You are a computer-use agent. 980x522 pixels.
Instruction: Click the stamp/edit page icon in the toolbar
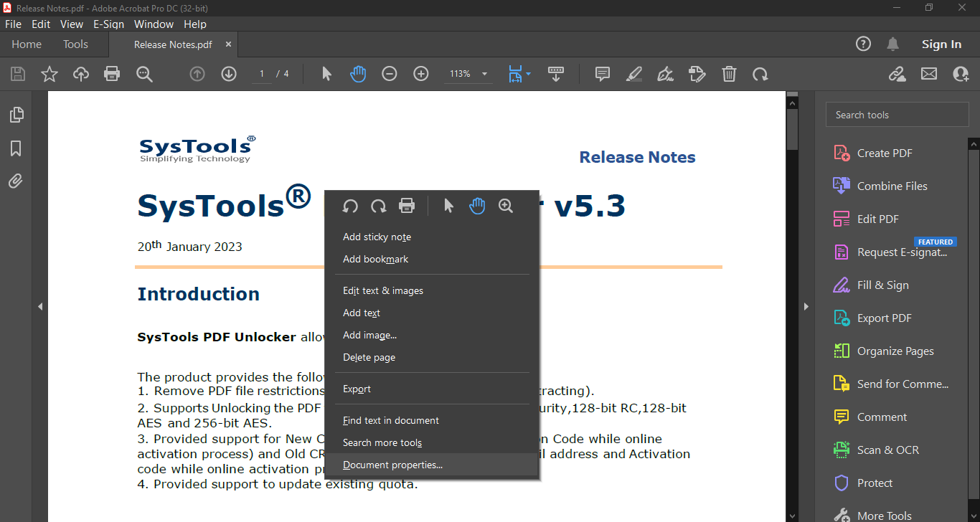pyautogui.click(x=697, y=74)
